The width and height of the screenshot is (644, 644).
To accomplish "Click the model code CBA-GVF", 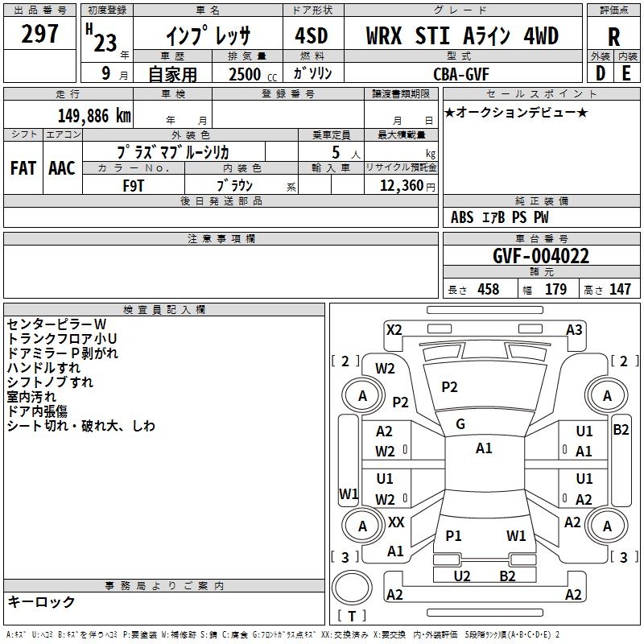I will coord(461,74).
